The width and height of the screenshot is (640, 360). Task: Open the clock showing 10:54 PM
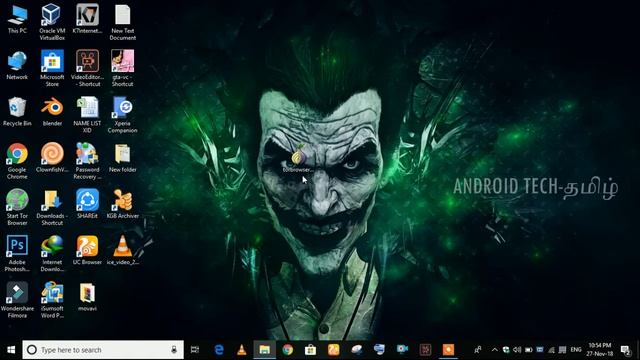pos(600,349)
